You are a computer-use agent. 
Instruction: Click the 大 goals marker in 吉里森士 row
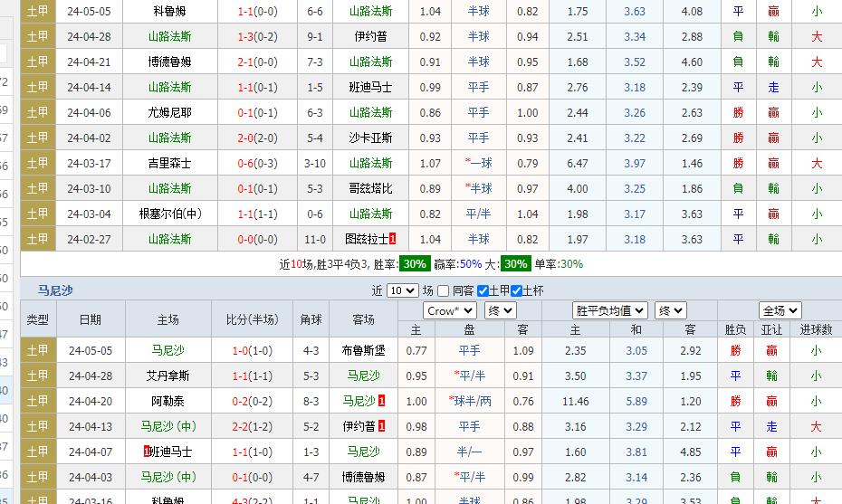coord(817,163)
